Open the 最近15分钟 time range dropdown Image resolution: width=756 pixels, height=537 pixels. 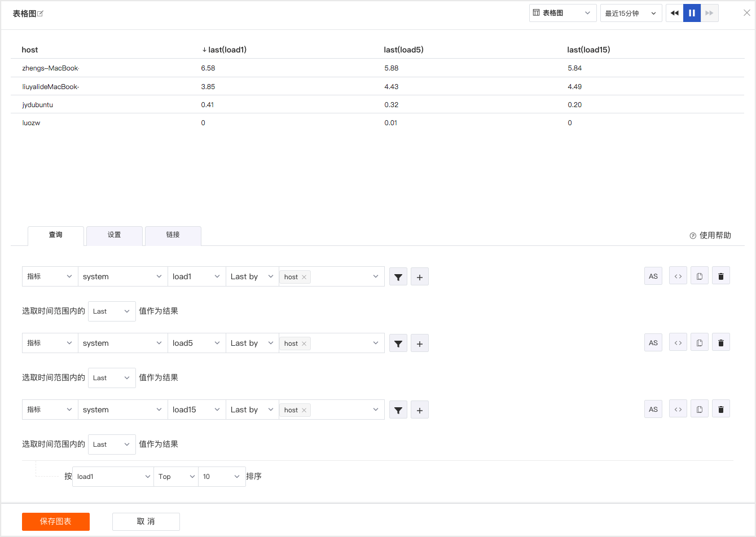click(x=631, y=13)
